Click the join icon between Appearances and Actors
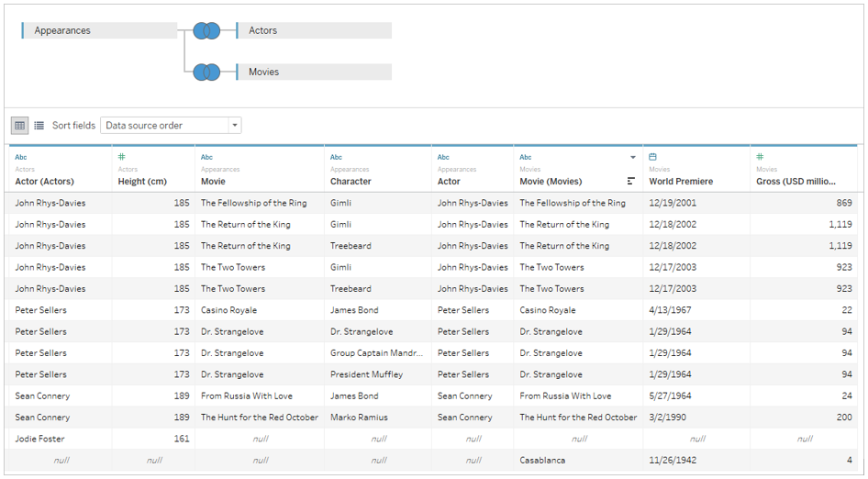Image resolution: width=868 pixels, height=479 pixels. pos(206,30)
